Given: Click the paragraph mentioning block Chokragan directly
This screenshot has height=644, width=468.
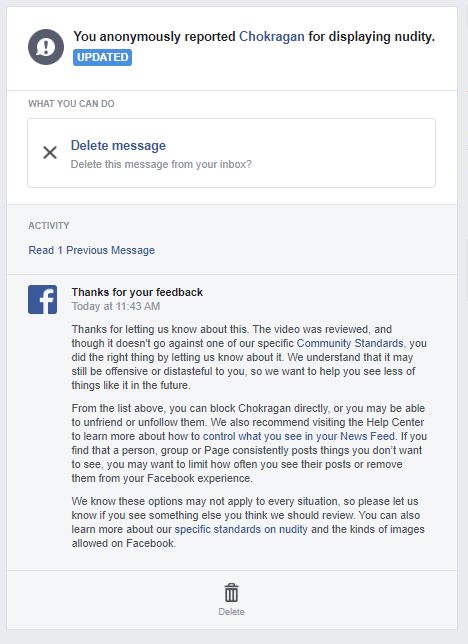Looking at the screenshot, I should click(249, 443).
